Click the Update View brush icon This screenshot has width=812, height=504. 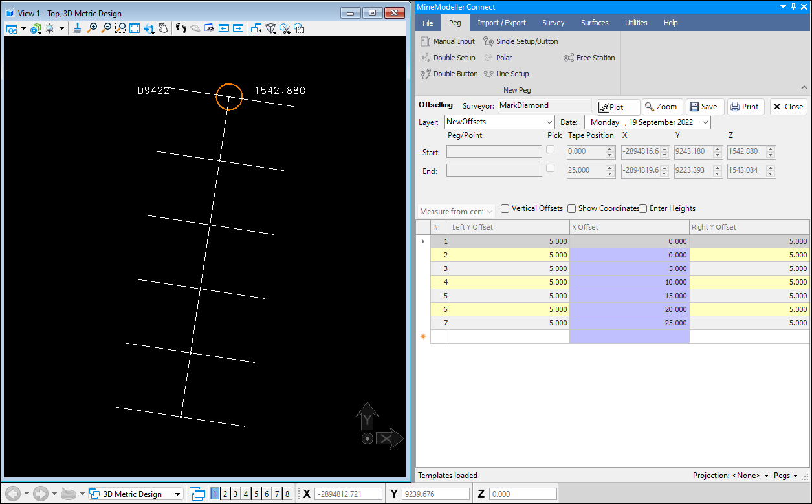click(x=77, y=28)
